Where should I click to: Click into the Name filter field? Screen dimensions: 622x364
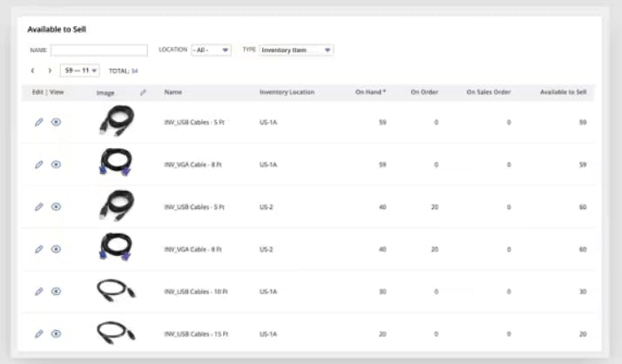click(x=99, y=50)
